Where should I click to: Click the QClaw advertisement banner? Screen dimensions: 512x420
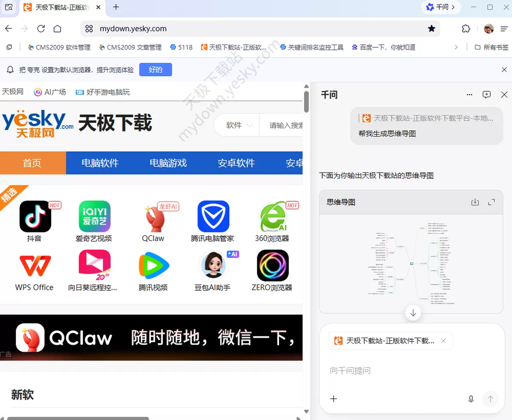click(x=151, y=337)
